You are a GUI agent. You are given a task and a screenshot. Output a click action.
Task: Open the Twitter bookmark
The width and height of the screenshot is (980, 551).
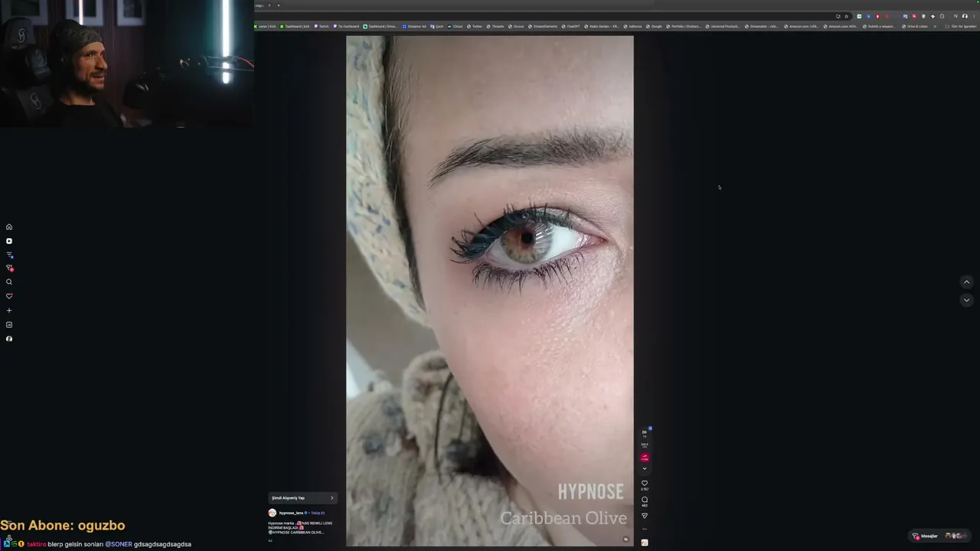(475, 26)
